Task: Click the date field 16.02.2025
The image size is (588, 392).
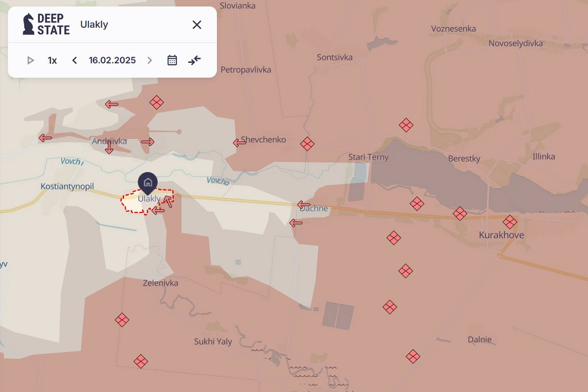Action: 112,60
